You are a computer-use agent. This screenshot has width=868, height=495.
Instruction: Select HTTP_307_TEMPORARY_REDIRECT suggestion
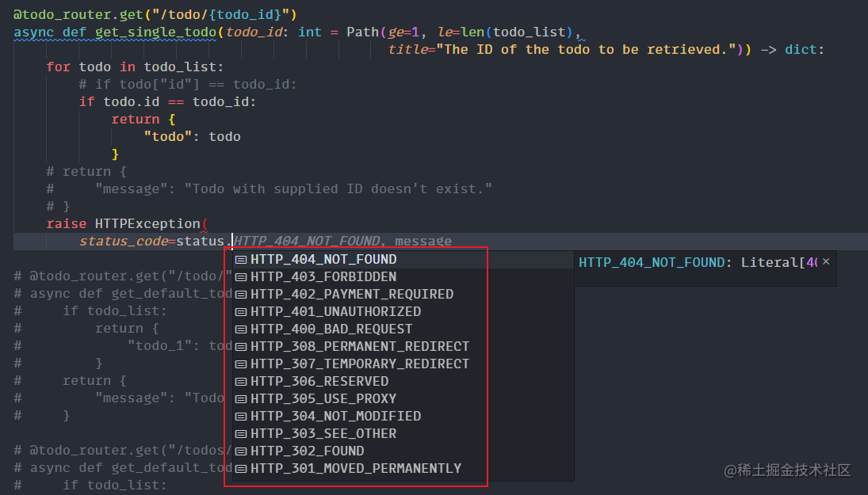coord(403,364)
